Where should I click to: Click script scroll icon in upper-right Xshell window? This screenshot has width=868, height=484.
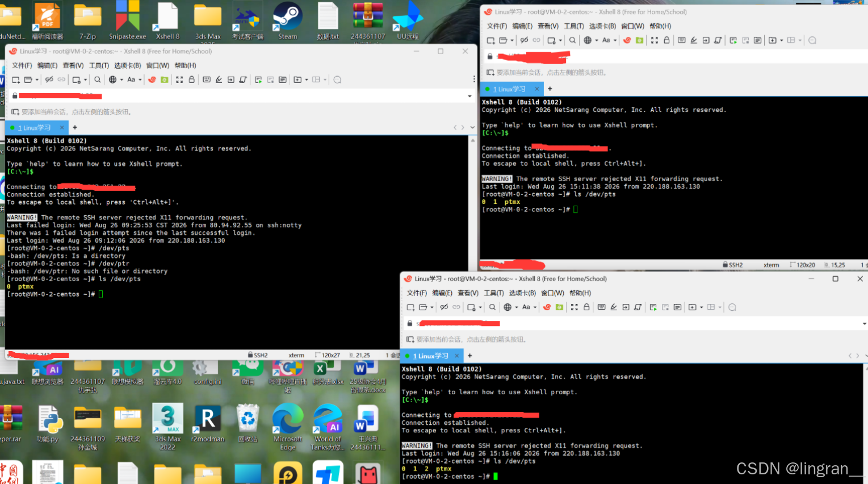(718, 40)
